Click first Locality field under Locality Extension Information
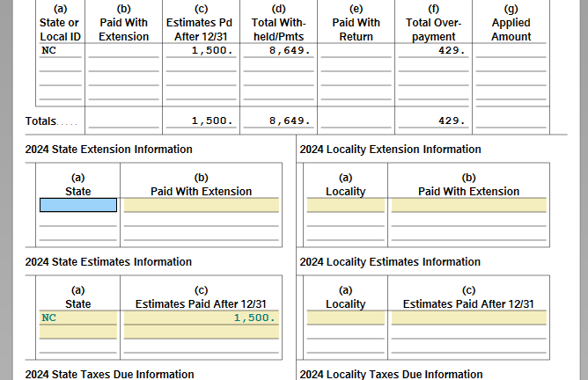The height and width of the screenshot is (380, 588). (x=345, y=205)
